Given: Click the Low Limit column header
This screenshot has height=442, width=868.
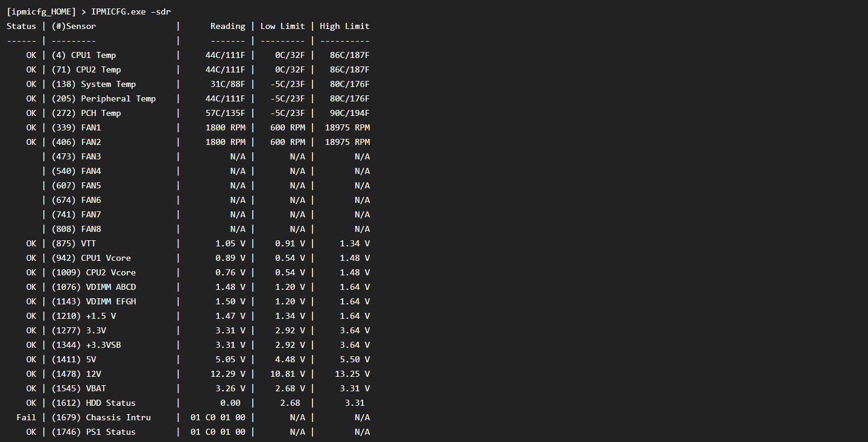Looking at the screenshot, I should click(x=282, y=26).
